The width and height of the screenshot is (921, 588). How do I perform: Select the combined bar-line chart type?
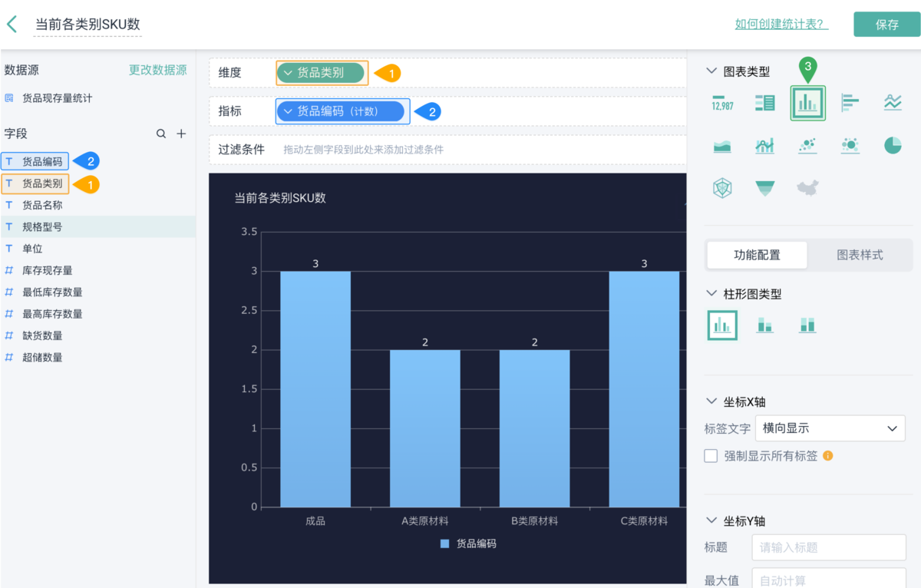coord(764,145)
